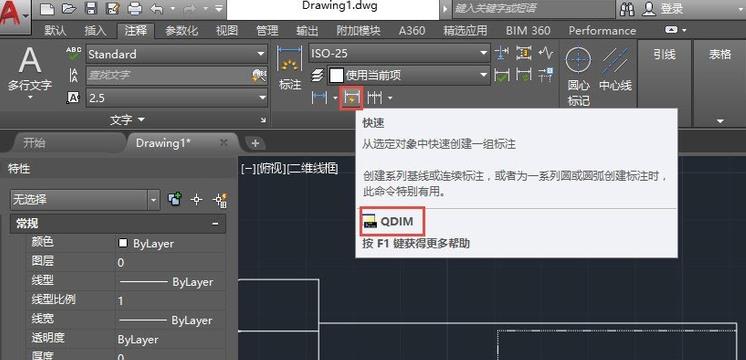Switch to the 插入 ribbon tab
The image size is (746, 360).
[96, 30]
